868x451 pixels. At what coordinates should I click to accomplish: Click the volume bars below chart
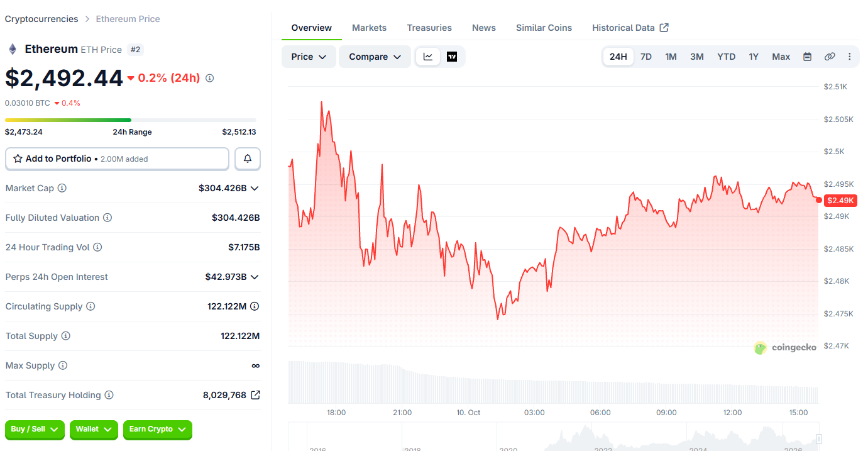click(553, 382)
